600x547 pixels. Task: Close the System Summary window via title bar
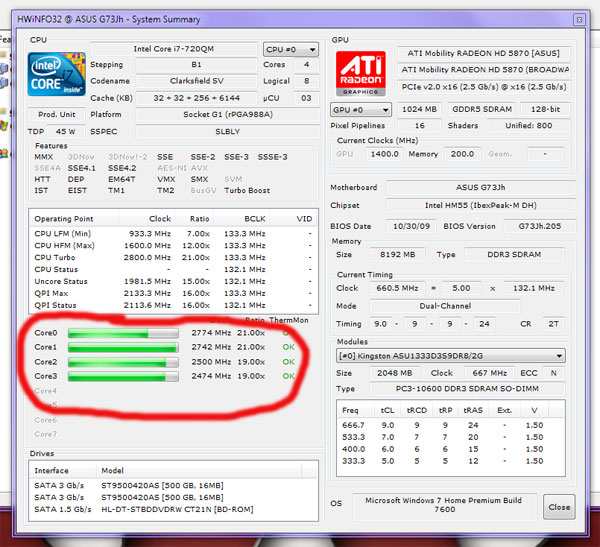(x=579, y=20)
